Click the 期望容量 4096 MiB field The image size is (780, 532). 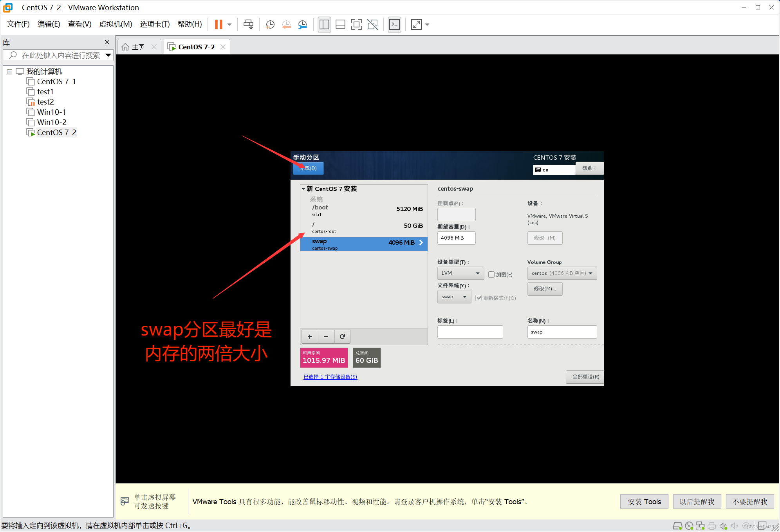coord(456,238)
